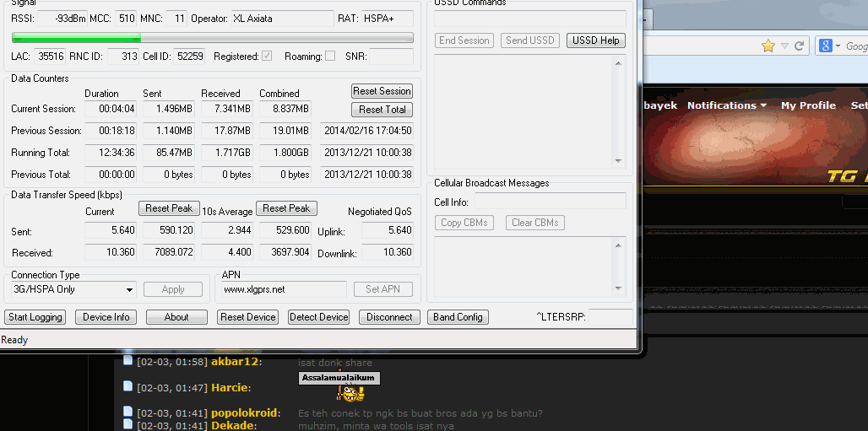The image size is (868, 431).
Task: Click the RSSI value -93dBm
Action: point(62,19)
